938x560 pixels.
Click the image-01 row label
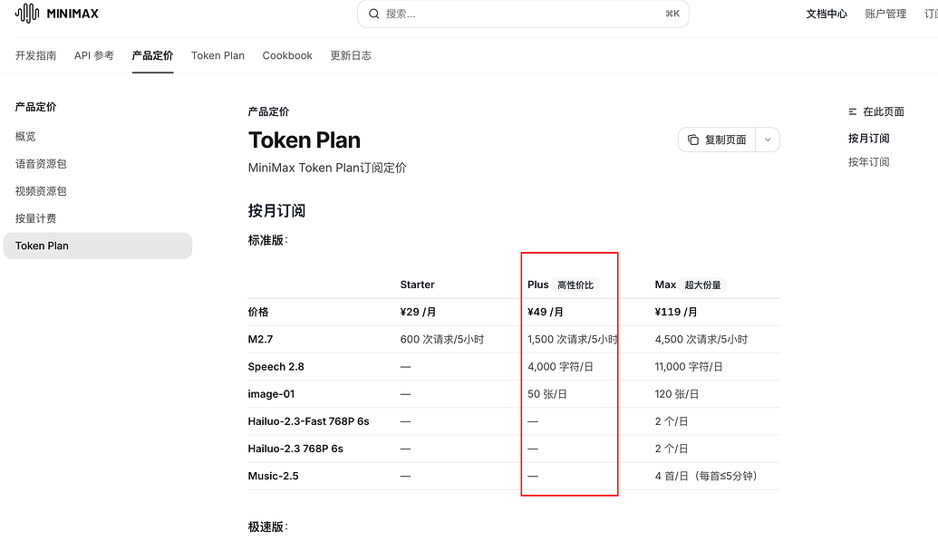[272, 394]
